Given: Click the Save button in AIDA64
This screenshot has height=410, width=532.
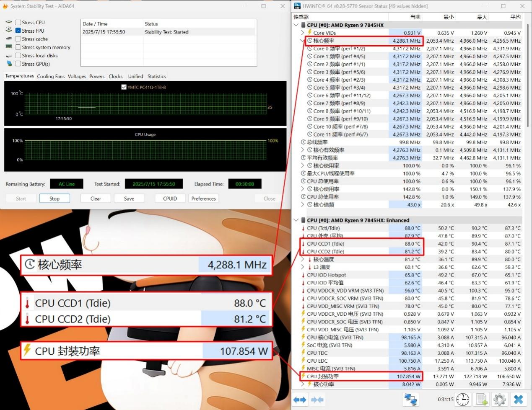Looking at the screenshot, I should [x=129, y=199].
